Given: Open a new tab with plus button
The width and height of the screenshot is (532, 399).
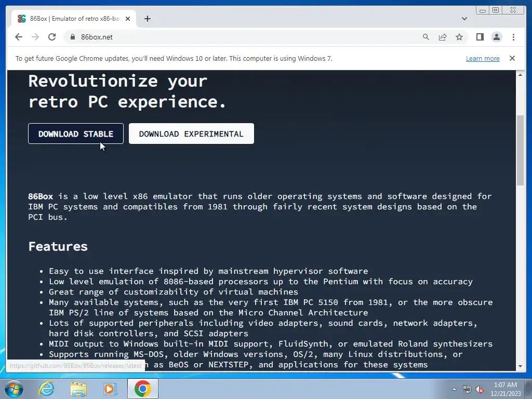Looking at the screenshot, I should pyautogui.click(x=147, y=19).
